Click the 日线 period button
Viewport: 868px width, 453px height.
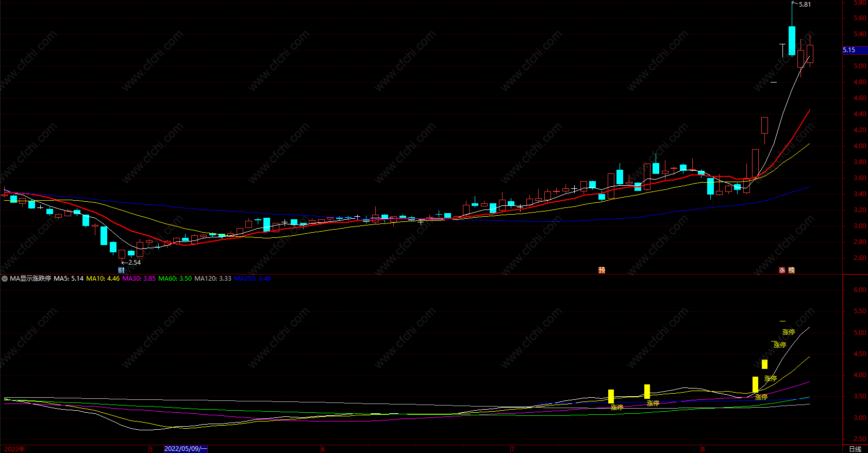tap(855, 449)
